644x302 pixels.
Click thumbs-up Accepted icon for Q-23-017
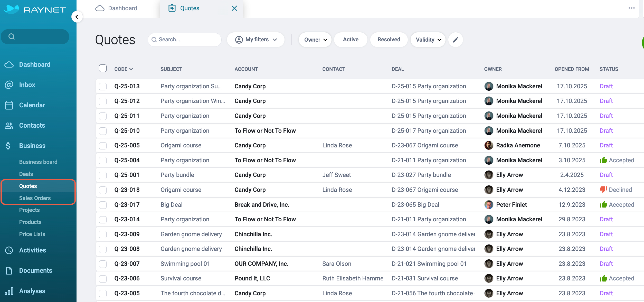click(603, 204)
